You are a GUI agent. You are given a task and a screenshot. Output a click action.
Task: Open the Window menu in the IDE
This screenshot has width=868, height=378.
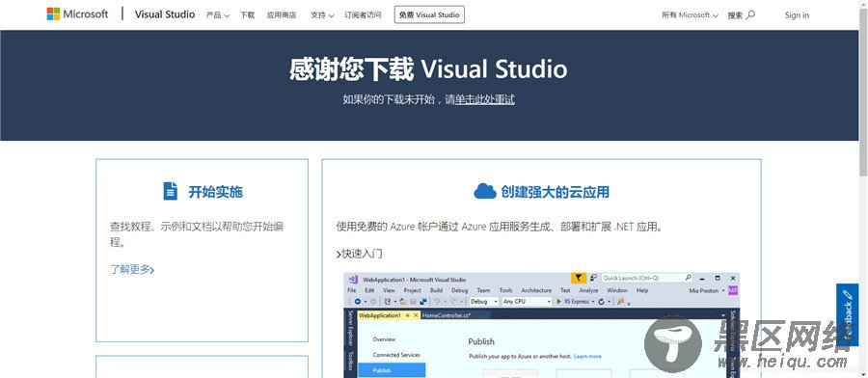point(616,290)
